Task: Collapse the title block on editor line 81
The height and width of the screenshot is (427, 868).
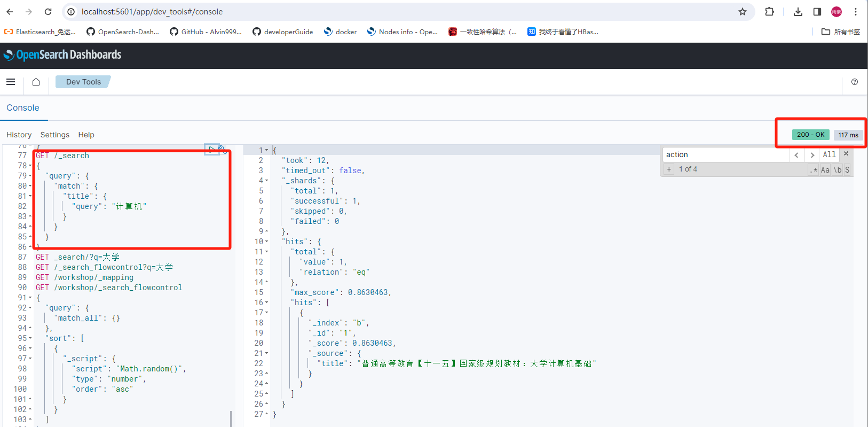Action: (x=30, y=196)
